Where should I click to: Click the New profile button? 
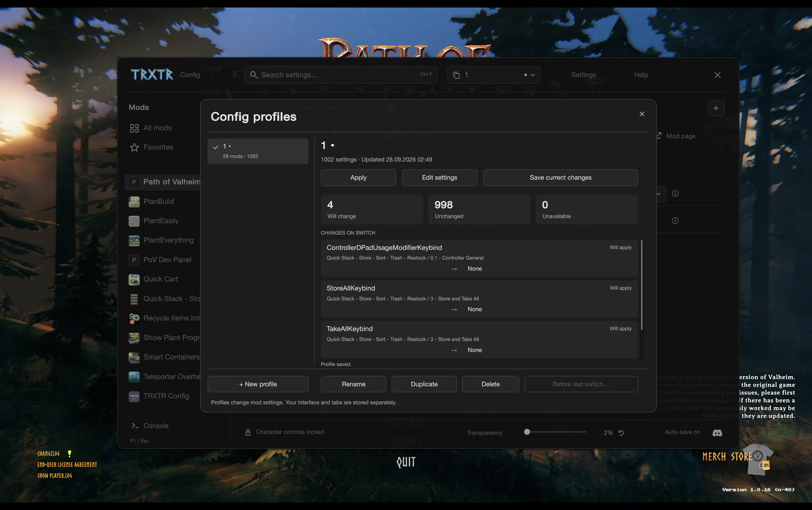[258, 384]
